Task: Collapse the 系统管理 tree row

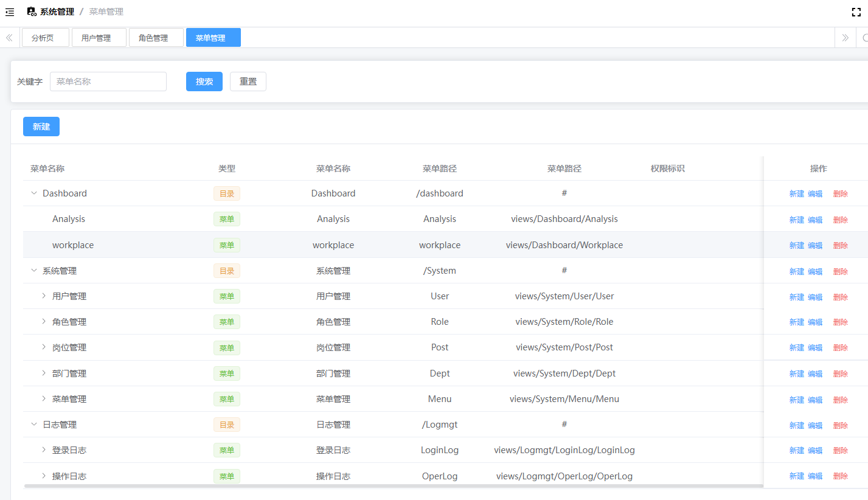Action: [x=34, y=270]
